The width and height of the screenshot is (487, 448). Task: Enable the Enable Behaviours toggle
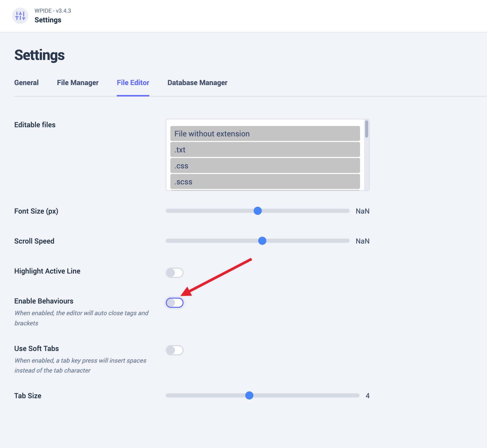pyautogui.click(x=175, y=303)
